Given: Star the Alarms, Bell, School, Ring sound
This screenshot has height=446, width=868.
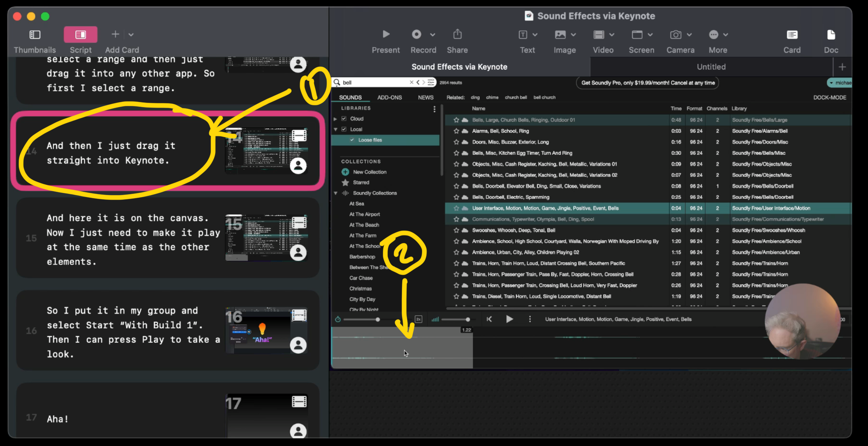Looking at the screenshot, I should (x=456, y=131).
